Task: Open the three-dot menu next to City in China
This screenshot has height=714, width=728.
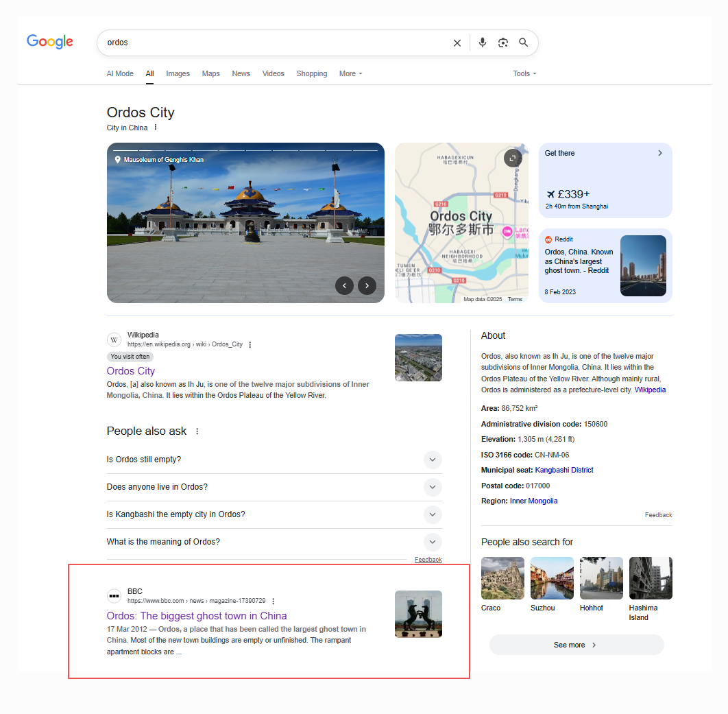Action: point(156,128)
